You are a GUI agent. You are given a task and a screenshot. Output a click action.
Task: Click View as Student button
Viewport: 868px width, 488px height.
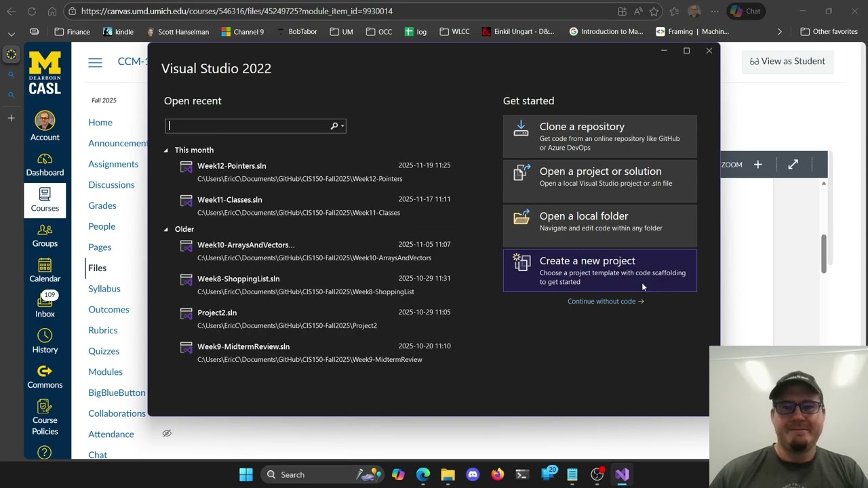coord(787,61)
